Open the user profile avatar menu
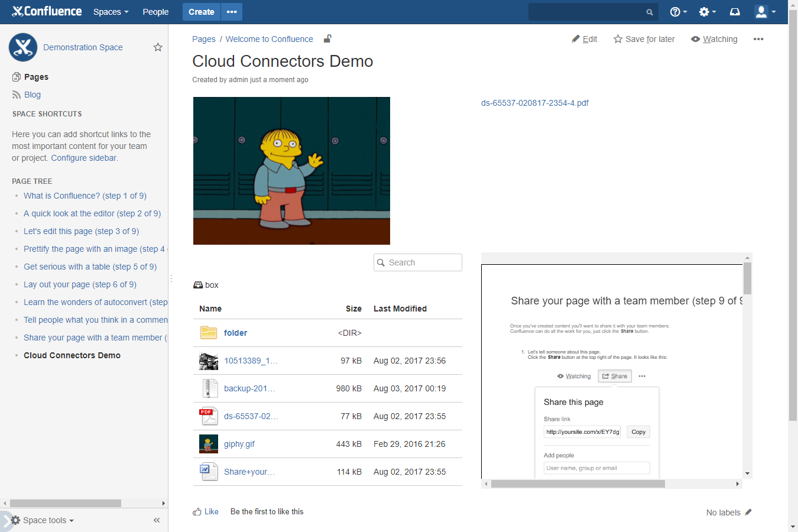The height and width of the screenshot is (532, 798). coord(765,12)
